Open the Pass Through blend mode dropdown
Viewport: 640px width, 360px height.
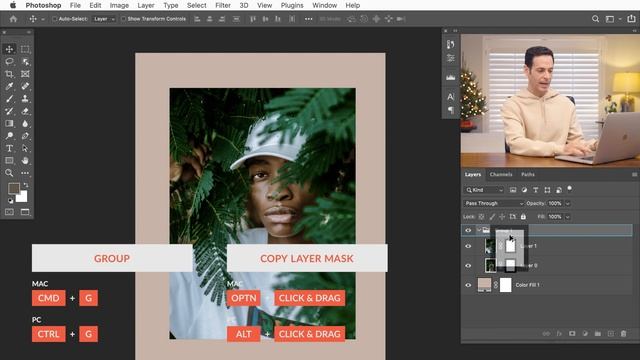[x=494, y=203]
